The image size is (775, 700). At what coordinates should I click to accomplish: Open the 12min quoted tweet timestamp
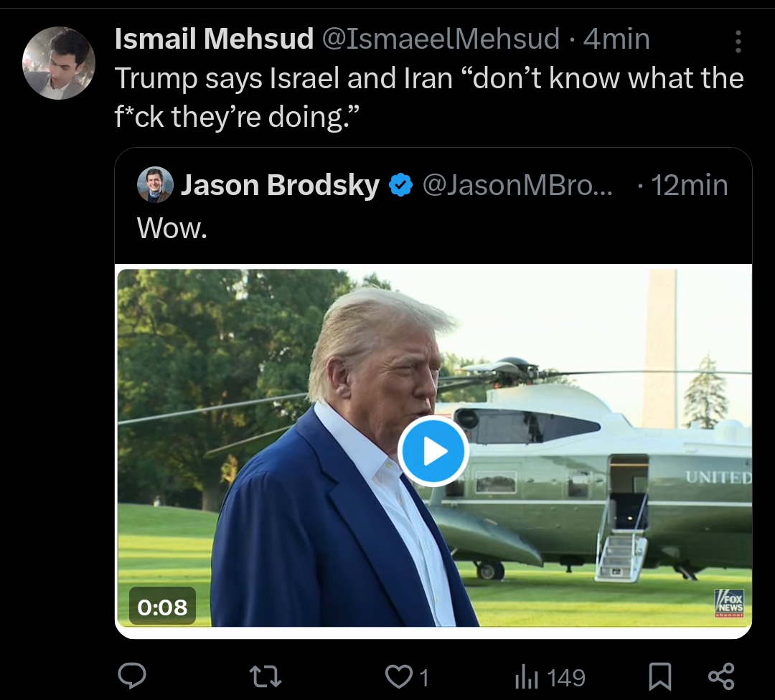[x=689, y=185]
